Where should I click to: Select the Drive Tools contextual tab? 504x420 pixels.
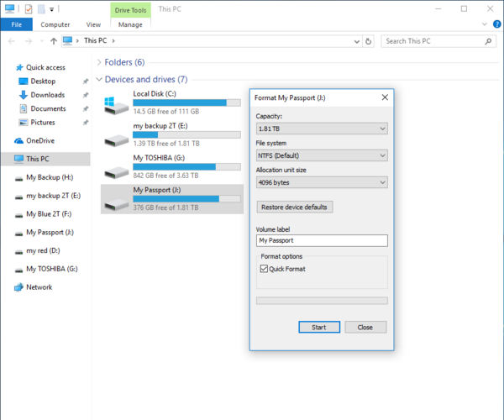pos(130,10)
